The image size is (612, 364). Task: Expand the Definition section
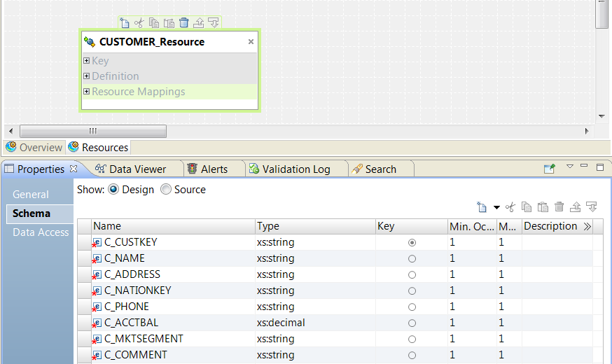point(87,76)
